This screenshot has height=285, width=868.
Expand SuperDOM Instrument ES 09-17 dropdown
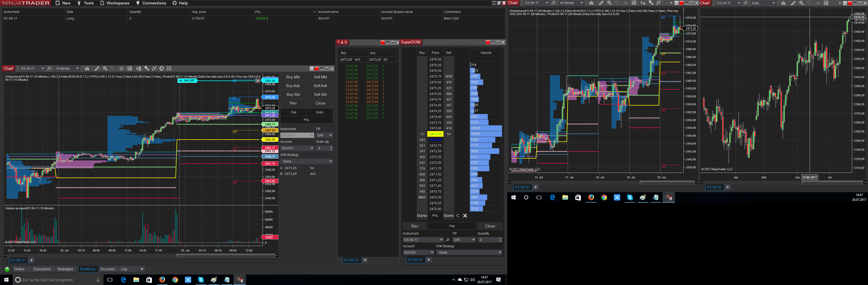coord(423,240)
